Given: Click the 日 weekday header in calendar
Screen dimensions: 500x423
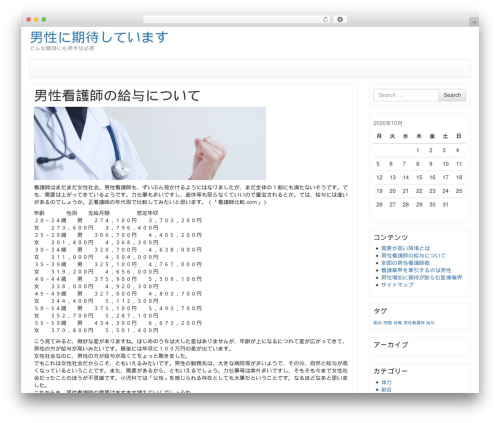Looking at the screenshot, I should (459, 136).
